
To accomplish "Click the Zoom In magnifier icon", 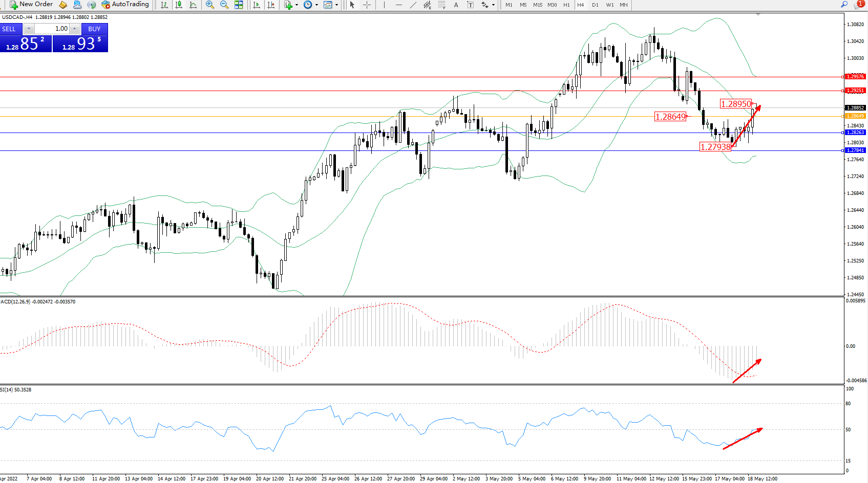I will pos(210,5).
